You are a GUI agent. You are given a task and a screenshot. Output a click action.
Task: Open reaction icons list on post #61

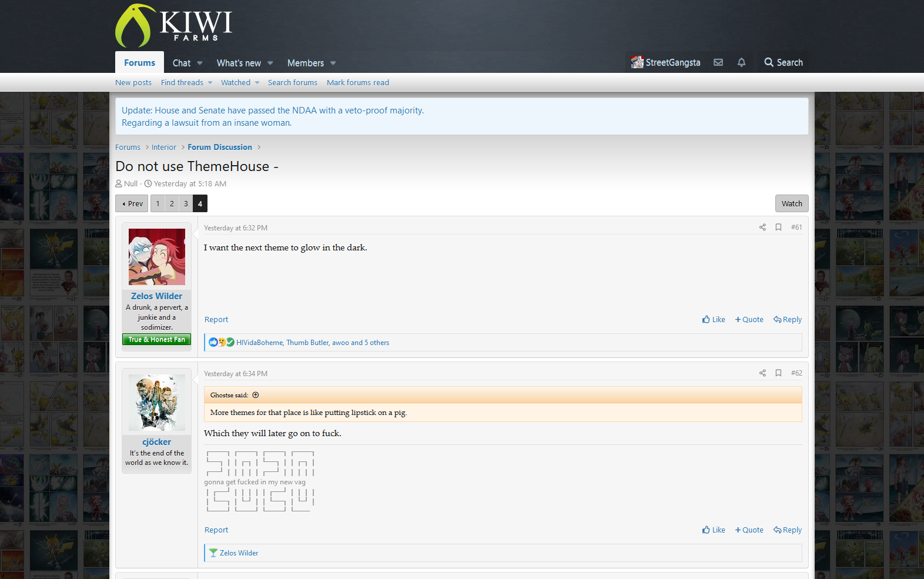coord(222,343)
